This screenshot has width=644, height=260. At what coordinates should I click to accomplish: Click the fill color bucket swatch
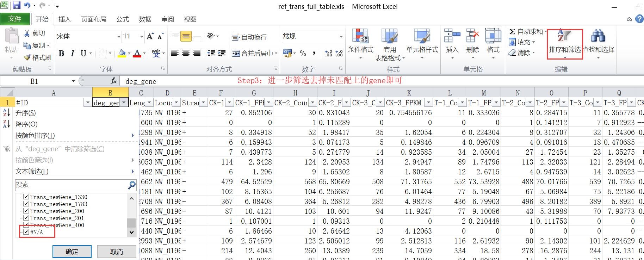pyautogui.click(x=122, y=54)
